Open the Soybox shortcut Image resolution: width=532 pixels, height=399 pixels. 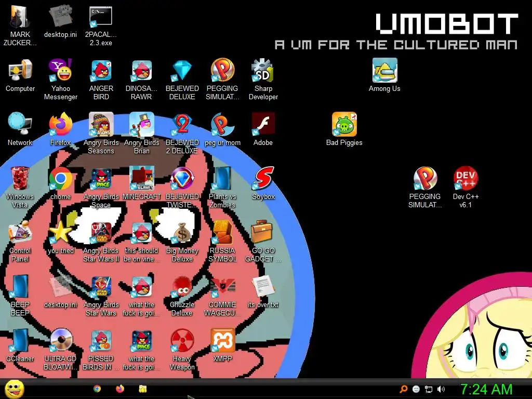click(263, 178)
